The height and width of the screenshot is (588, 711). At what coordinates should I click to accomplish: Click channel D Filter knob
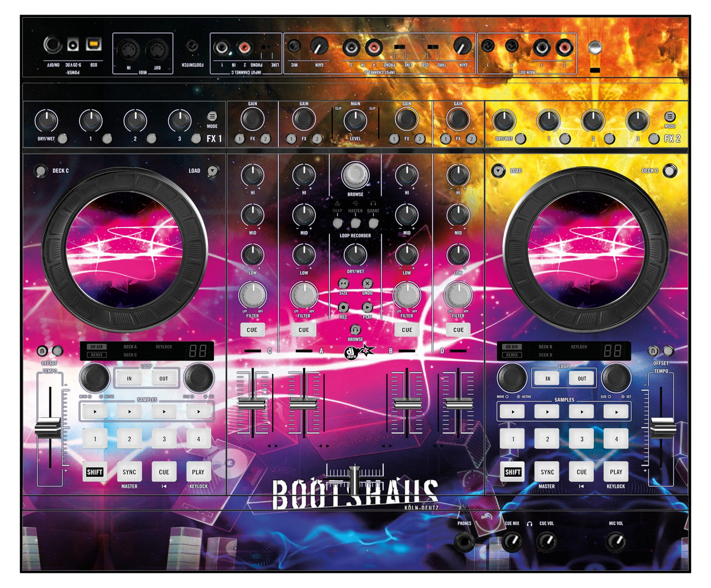pyautogui.click(x=458, y=295)
